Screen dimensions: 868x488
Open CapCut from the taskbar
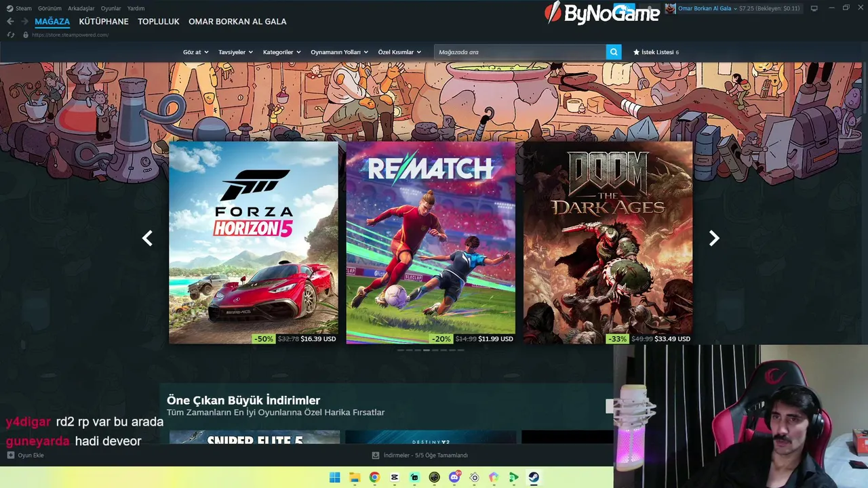pos(395,477)
